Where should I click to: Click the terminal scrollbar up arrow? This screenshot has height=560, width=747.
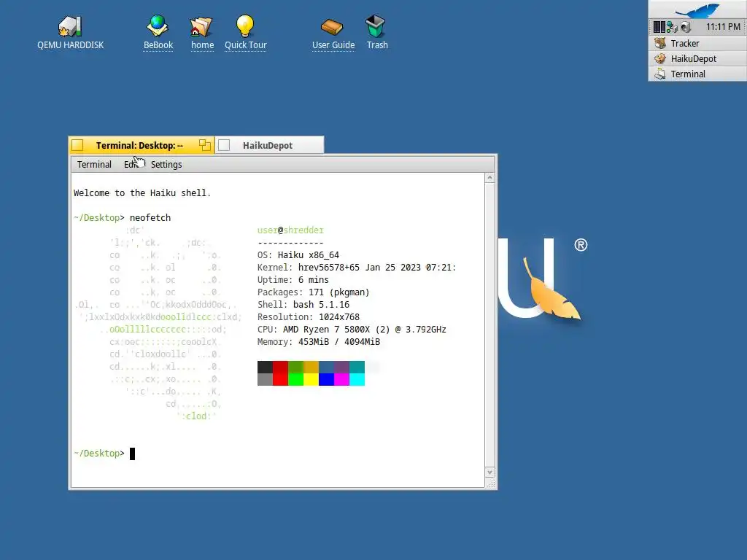pyautogui.click(x=489, y=178)
